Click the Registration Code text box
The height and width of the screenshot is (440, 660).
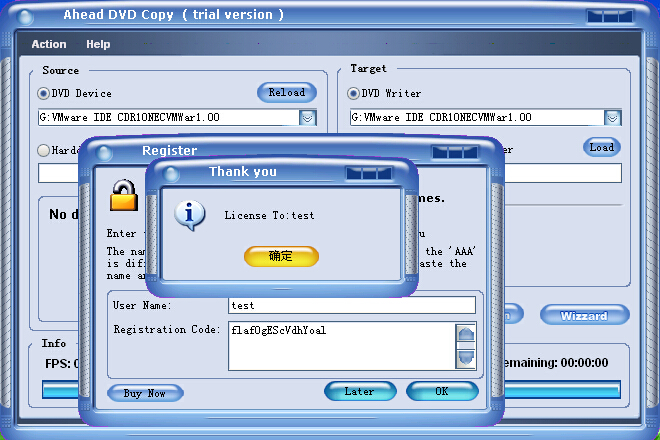pos(341,346)
